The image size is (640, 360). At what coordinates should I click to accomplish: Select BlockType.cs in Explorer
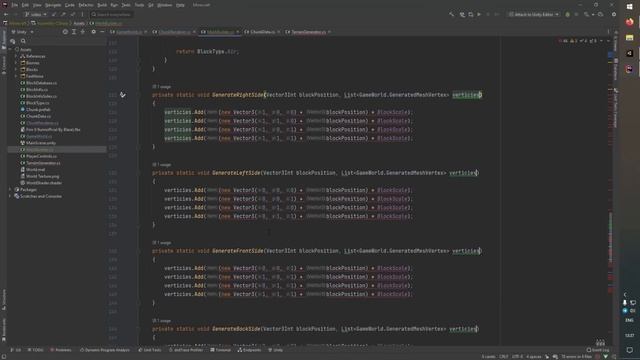tap(38, 103)
